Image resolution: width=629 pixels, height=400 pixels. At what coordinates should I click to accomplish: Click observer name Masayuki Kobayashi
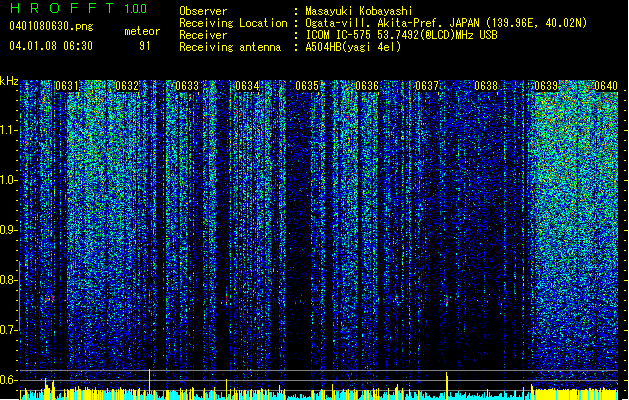[359, 11]
